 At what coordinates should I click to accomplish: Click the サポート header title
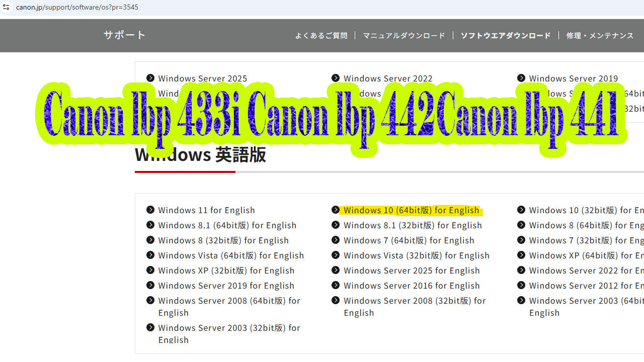coord(124,35)
